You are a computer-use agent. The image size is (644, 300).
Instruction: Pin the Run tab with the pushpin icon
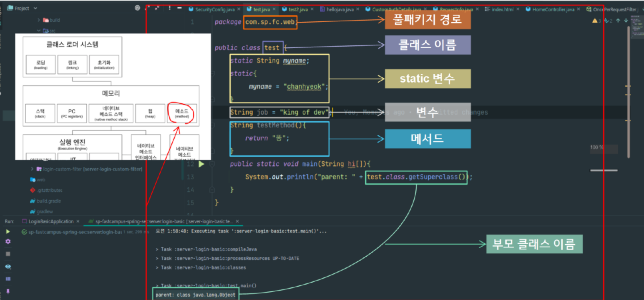(8, 291)
